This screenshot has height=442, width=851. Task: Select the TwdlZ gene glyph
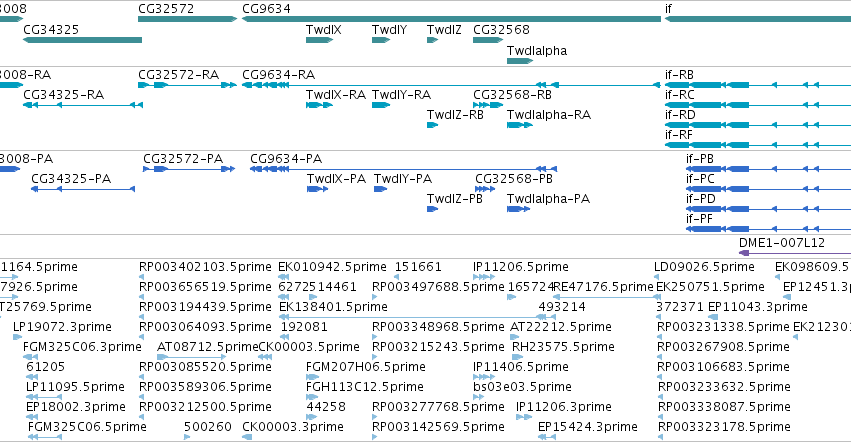coord(433,40)
